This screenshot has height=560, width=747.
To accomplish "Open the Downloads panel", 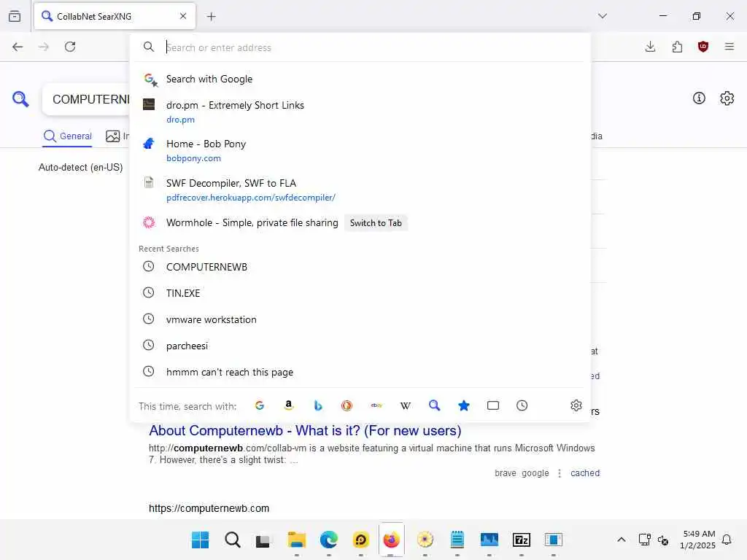I will pyautogui.click(x=650, y=47).
